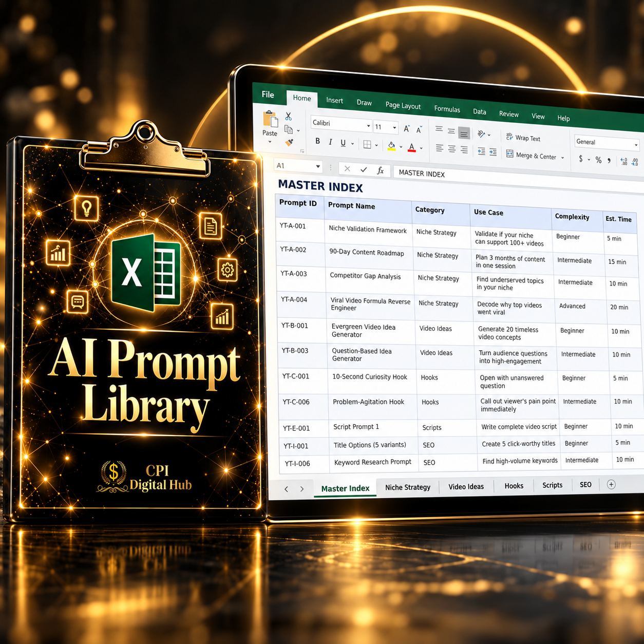
Task: Expand the Merge & Center dropdown arrow
Action: 563,158
